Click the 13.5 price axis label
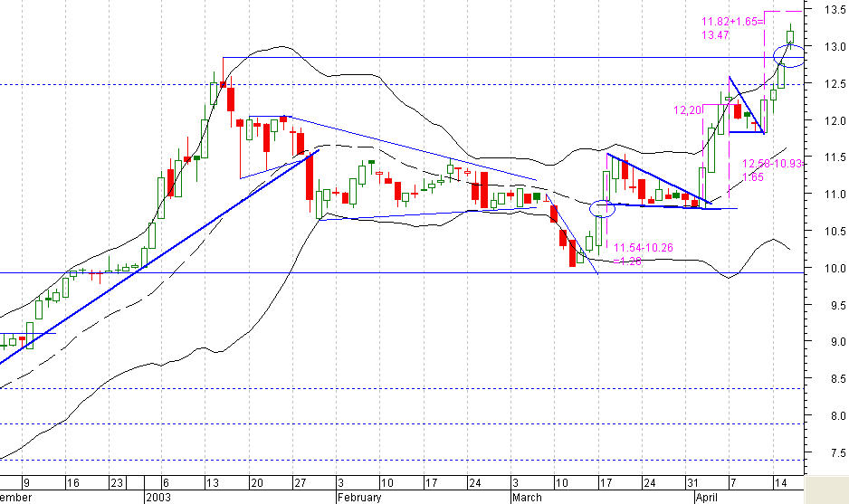The image size is (849, 504). [x=835, y=10]
